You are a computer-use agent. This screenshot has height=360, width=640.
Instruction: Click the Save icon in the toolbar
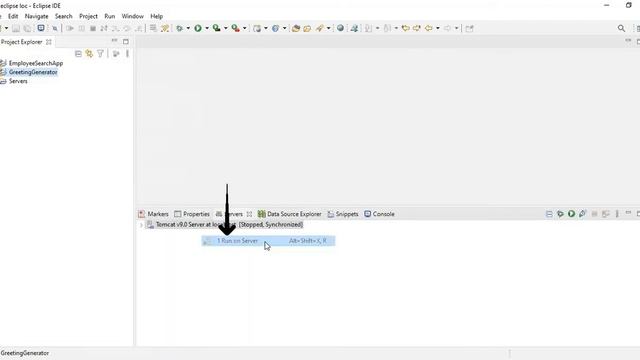pyautogui.click(x=16, y=28)
